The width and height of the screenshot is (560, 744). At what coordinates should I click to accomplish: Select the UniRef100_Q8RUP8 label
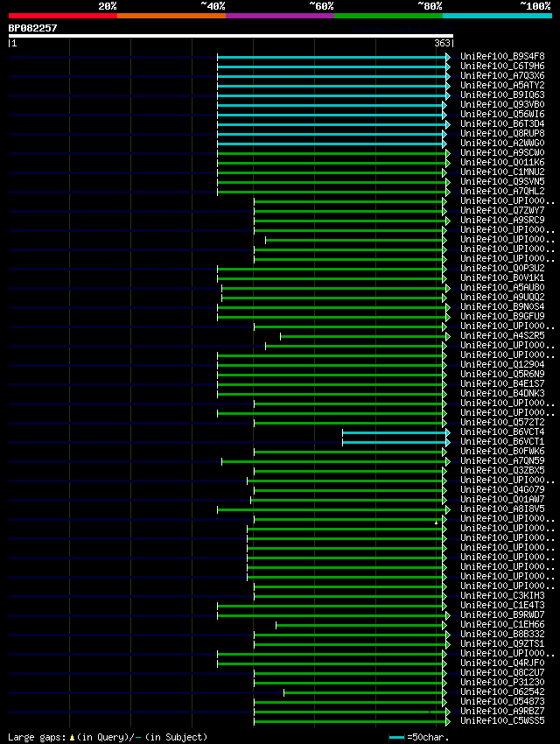[502, 133]
